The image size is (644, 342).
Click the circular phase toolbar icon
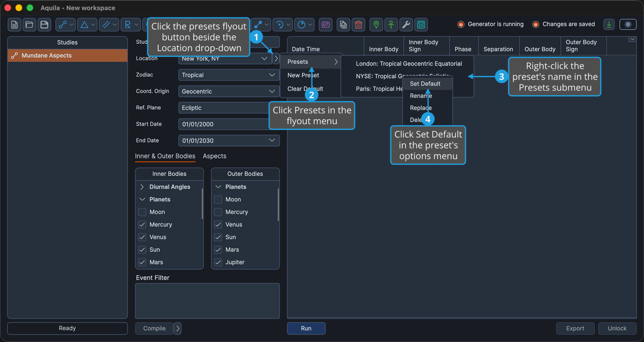pyautogui.click(x=301, y=25)
